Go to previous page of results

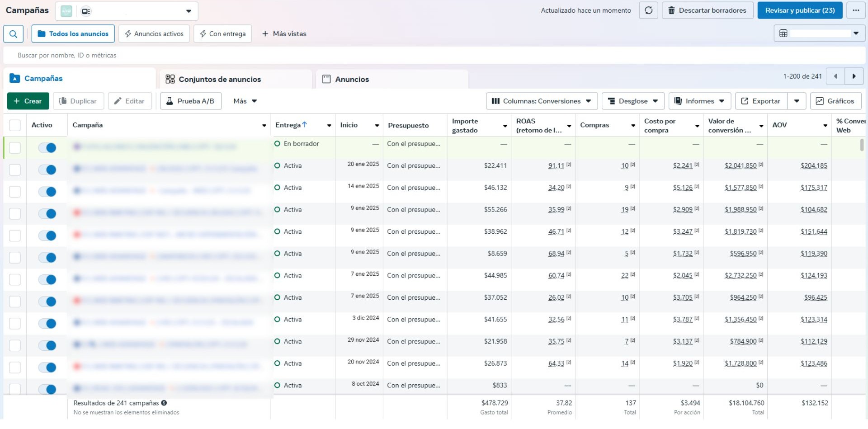click(x=835, y=76)
